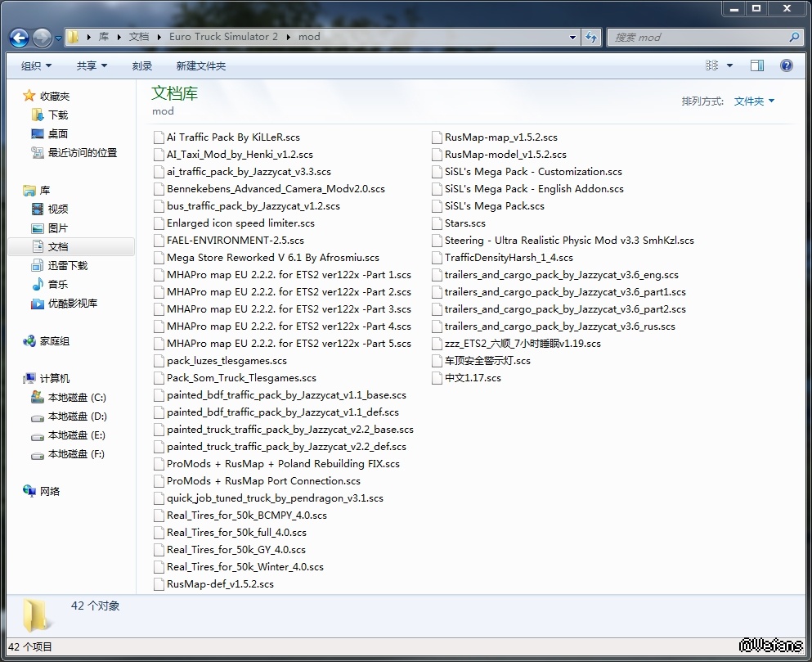Expand the arrow after Euro Truck Simulator 2 breadcrumb
This screenshot has width=812, height=662.
point(289,37)
